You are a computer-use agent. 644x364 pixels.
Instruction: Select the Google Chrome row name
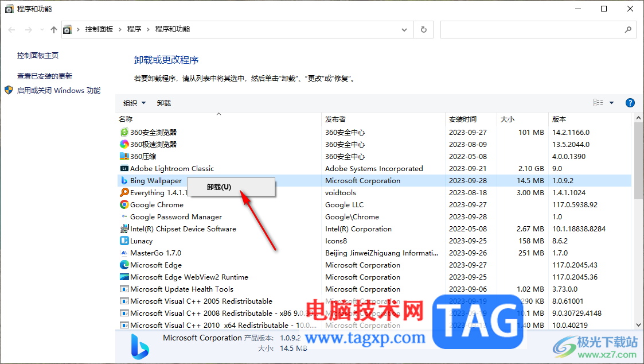[157, 205]
